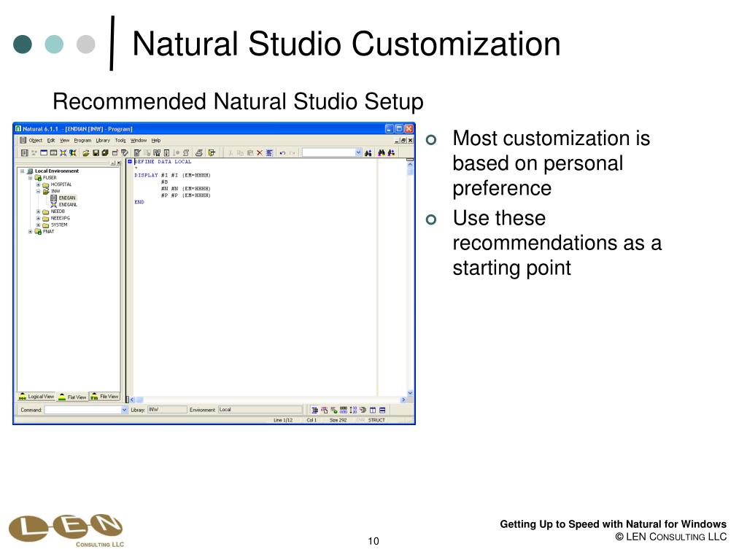Open the Command combo box dropdown arrow

124,410
